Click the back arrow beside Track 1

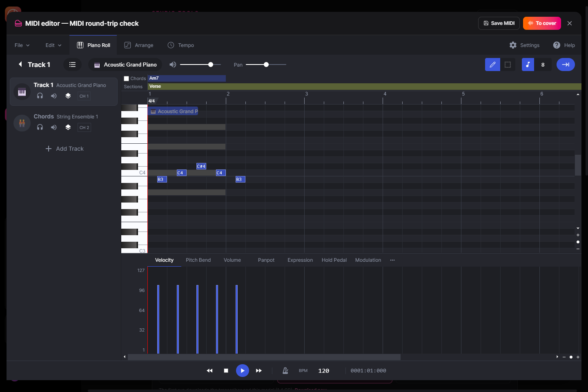tap(20, 64)
